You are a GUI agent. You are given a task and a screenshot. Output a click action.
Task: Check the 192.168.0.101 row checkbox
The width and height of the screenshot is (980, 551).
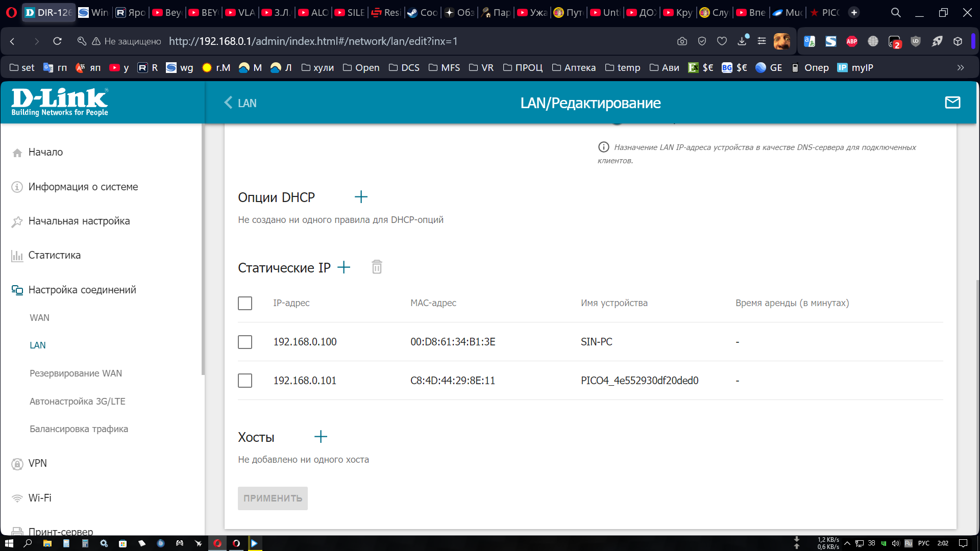[245, 381]
